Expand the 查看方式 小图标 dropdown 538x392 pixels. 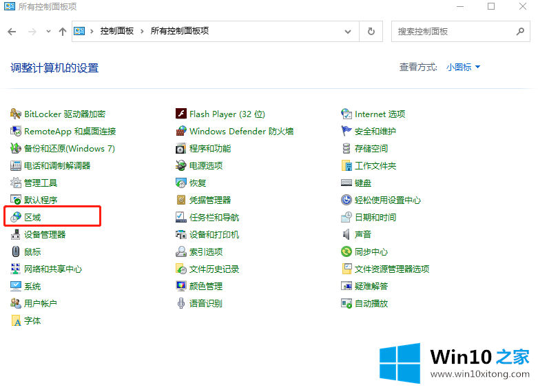click(463, 68)
